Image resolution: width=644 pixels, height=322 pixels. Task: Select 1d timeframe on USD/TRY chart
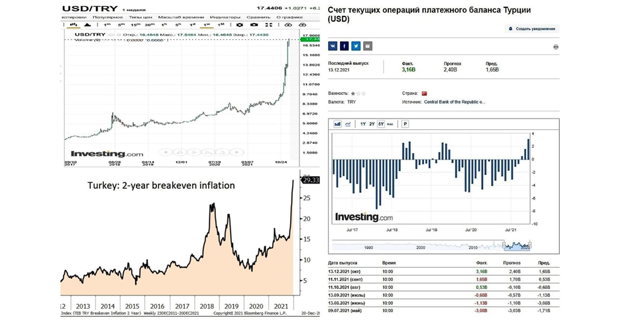[191, 25]
